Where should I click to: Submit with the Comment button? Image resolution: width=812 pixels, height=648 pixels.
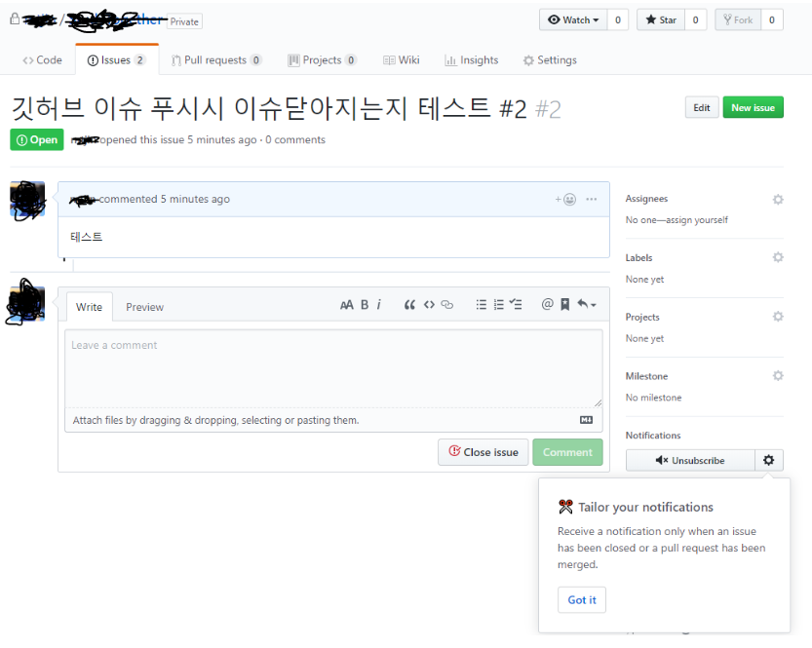(x=567, y=452)
